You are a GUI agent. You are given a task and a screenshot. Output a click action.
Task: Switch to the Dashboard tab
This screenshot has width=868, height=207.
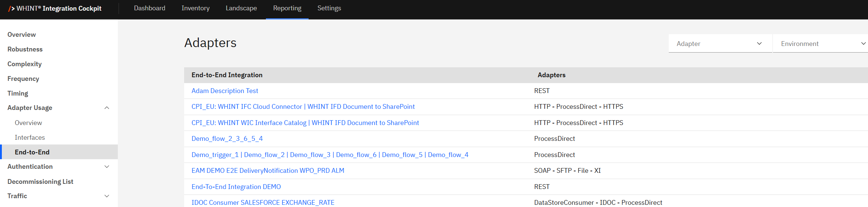point(150,8)
